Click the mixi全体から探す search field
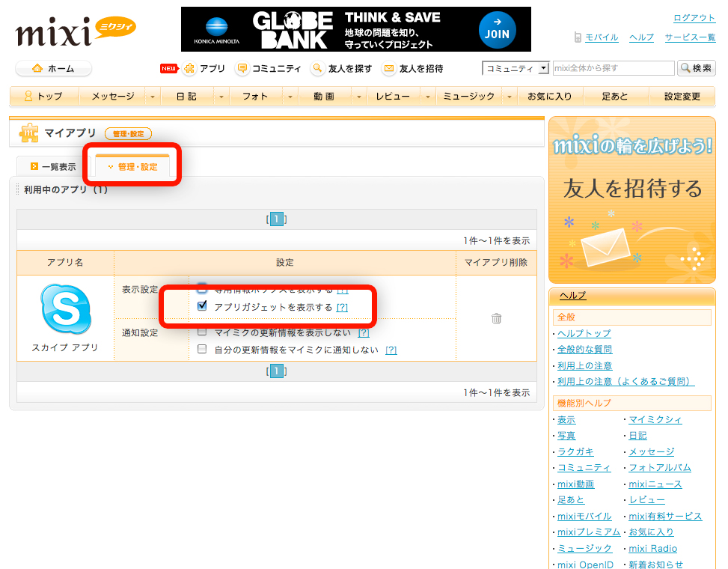Screen dimensions: 728x569 tap(614, 68)
